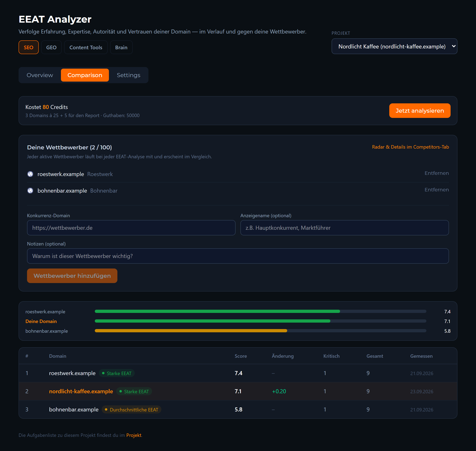Click the Domain column header

[x=58, y=356]
